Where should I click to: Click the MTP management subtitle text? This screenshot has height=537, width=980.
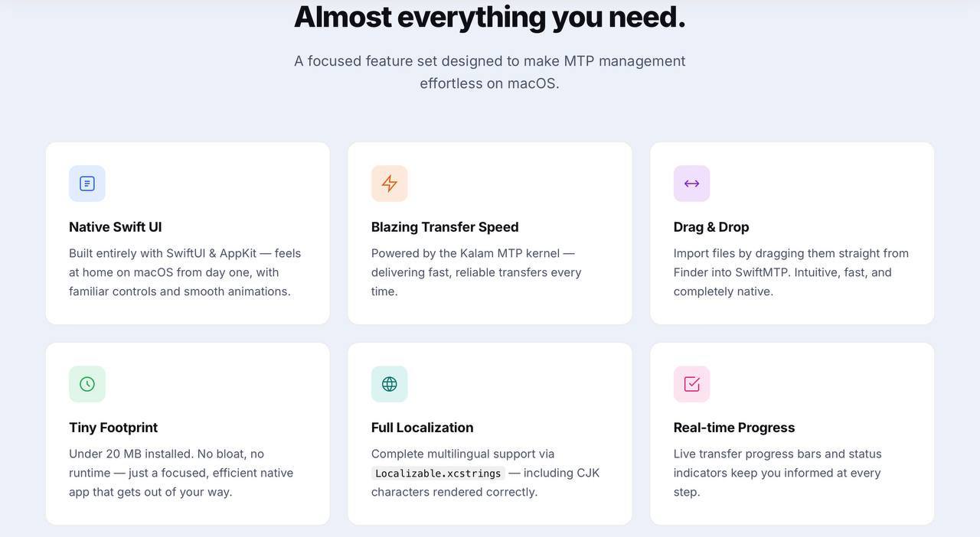click(490, 72)
